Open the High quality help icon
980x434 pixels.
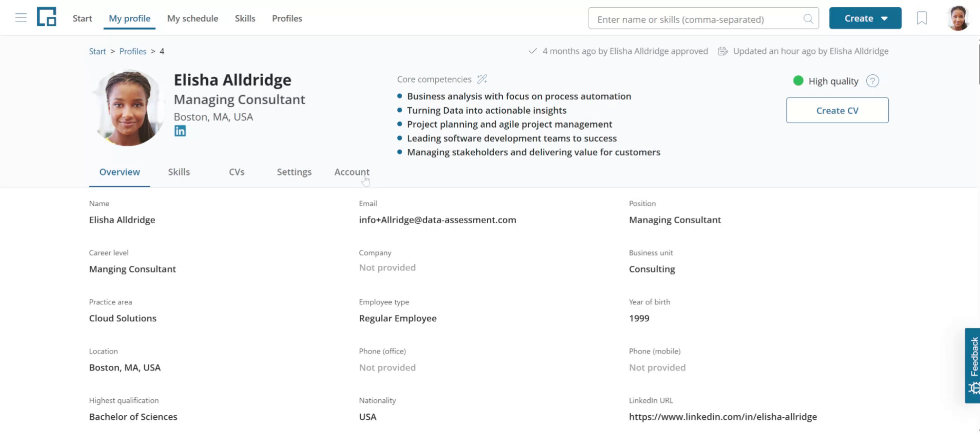[x=872, y=81]
